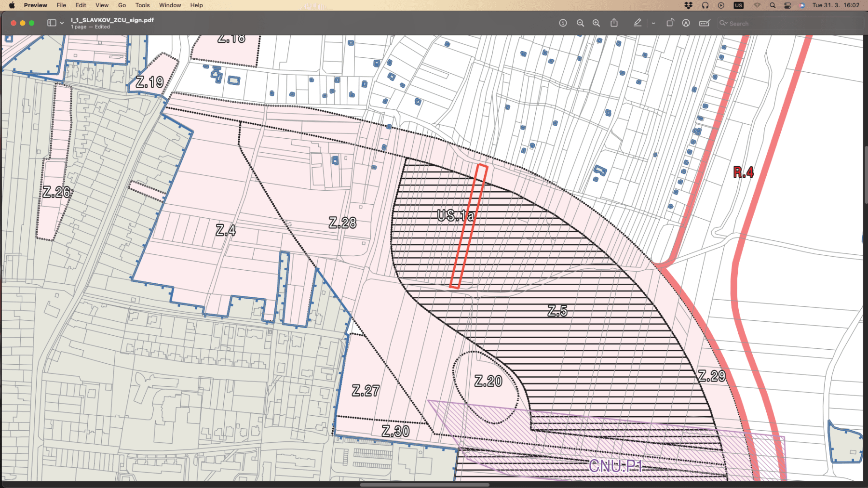Viewport: 868px width, 488px height.
Task: Open the View menu
Action: click(102, 5)
